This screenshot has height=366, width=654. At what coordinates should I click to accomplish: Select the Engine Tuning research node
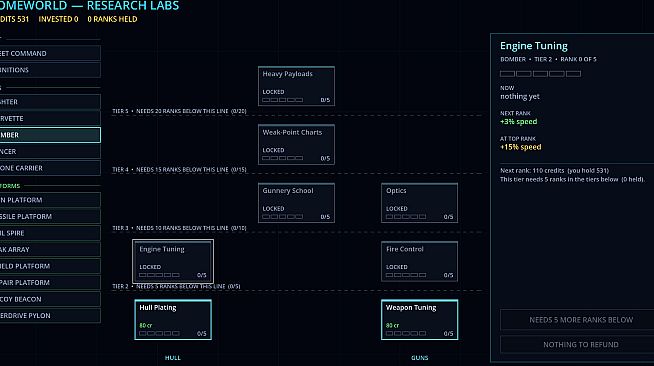coord(173,261)
